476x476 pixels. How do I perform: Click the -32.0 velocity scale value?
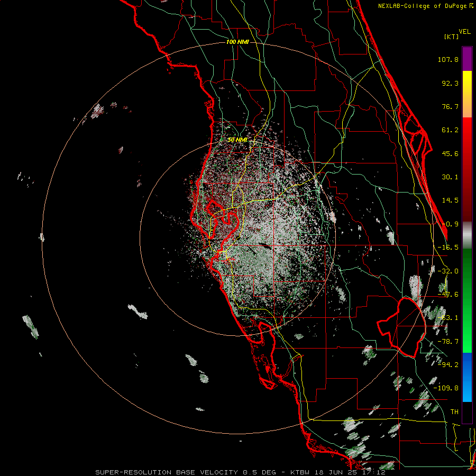pyautogui.click(x=448, y=271)
